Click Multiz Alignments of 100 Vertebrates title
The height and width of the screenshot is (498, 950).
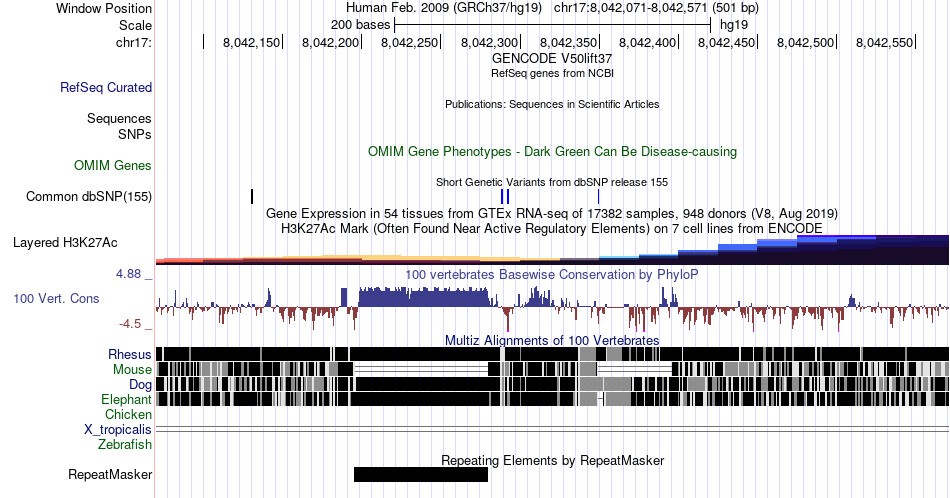pos(552,340)
